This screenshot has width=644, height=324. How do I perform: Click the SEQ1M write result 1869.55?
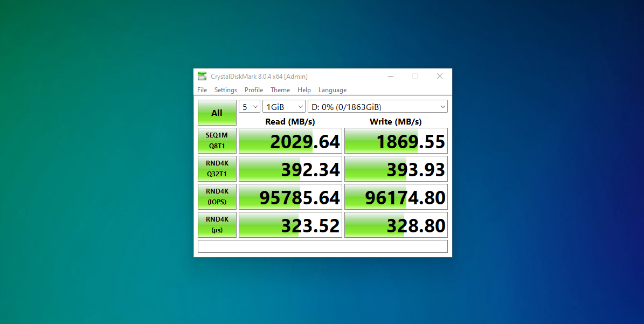(x=396, y=141)
